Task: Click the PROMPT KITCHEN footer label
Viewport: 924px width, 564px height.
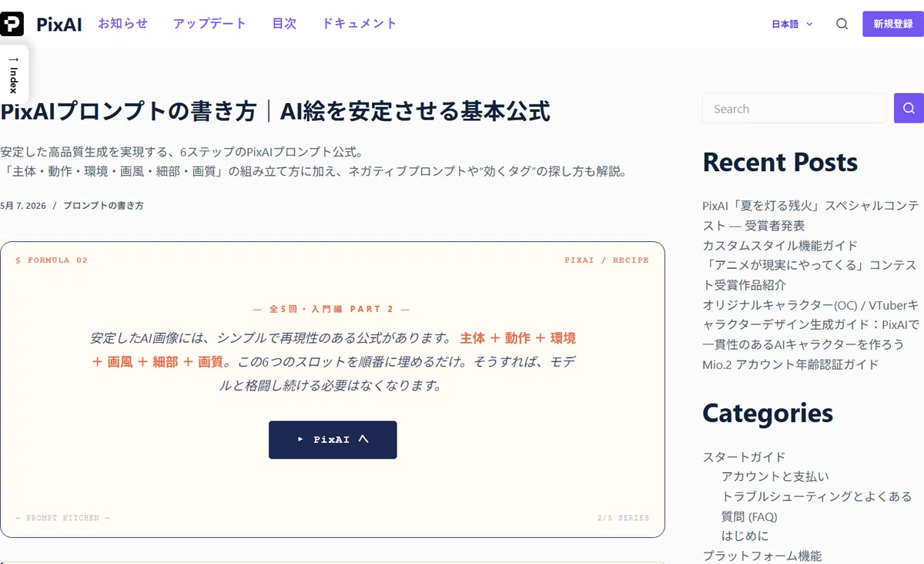Action: point(62,518)
